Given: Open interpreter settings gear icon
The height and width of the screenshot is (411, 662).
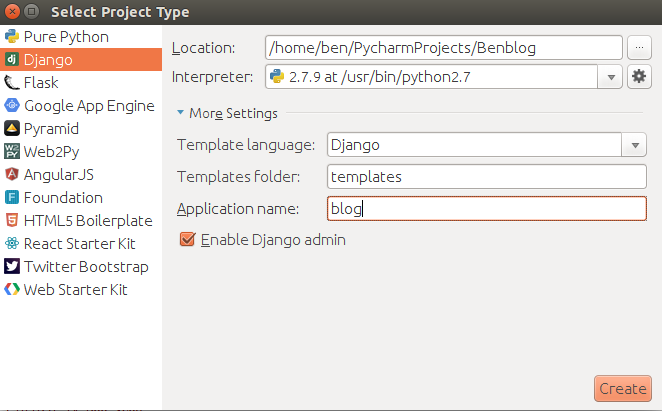Looking at the screenshot, I should pos(639,76).
